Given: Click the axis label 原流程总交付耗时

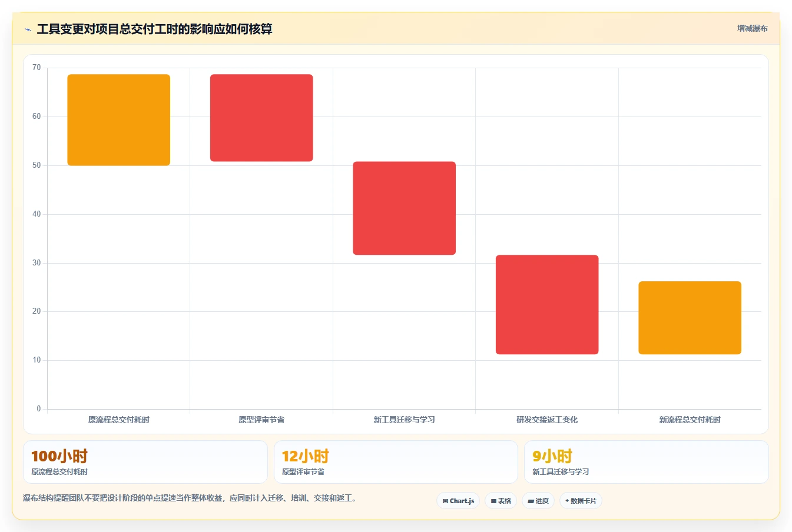Looking at the screenshot, I should [119, 420].
